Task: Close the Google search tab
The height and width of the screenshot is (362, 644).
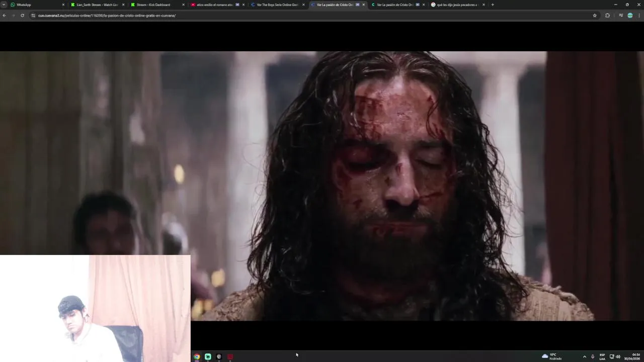Action: pos(484,5)
